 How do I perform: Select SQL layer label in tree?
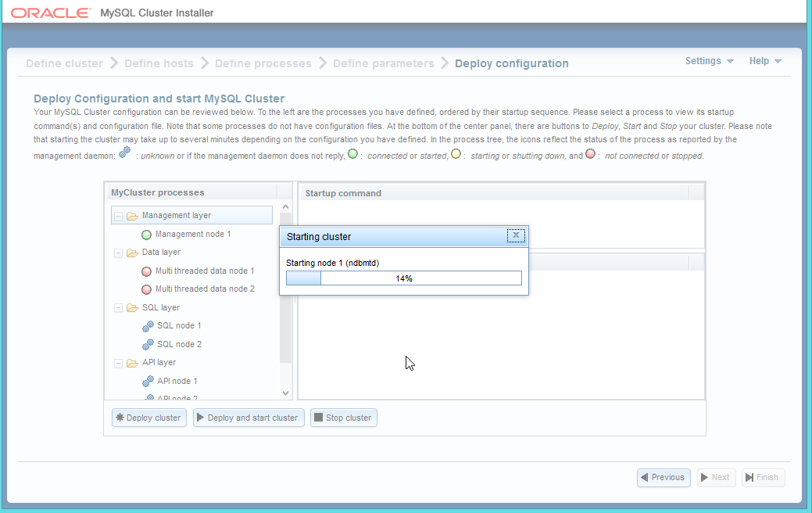pos(161,308)
